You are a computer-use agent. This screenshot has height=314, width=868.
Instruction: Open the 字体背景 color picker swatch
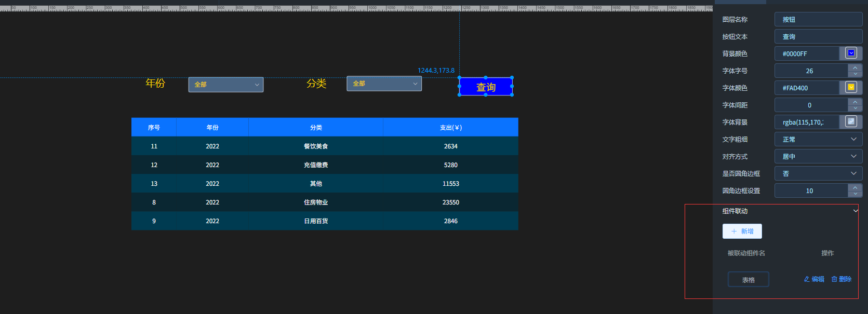851,122
